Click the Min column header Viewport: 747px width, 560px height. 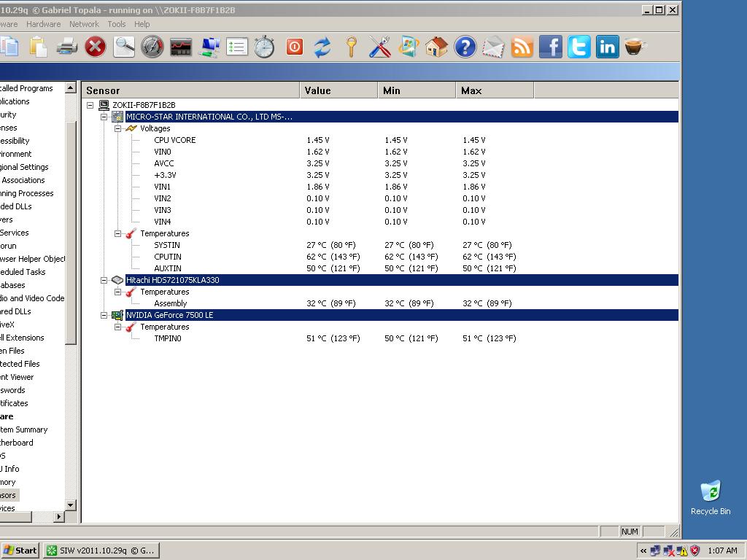tap(417, 90)
